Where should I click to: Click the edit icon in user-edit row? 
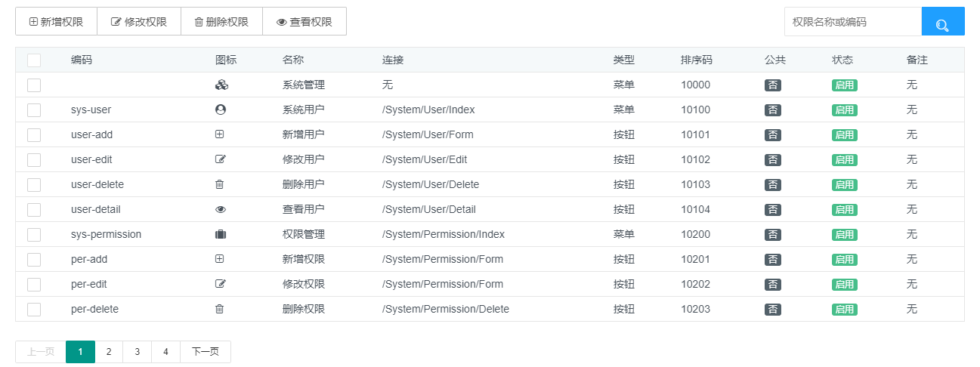coord(221,160)
